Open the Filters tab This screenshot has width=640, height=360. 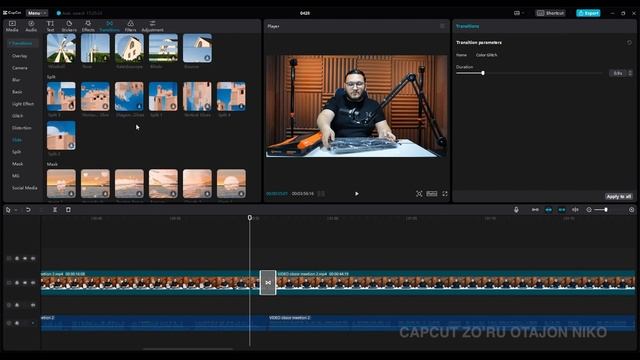pos(130,26)
